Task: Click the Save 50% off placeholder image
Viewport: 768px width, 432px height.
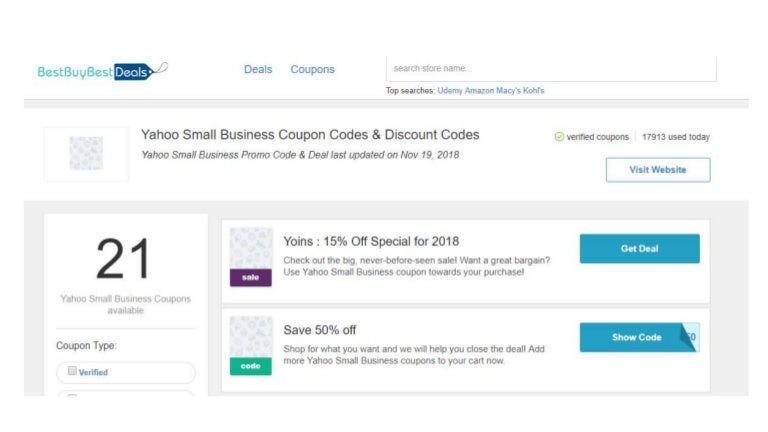Action: (251, 337)
